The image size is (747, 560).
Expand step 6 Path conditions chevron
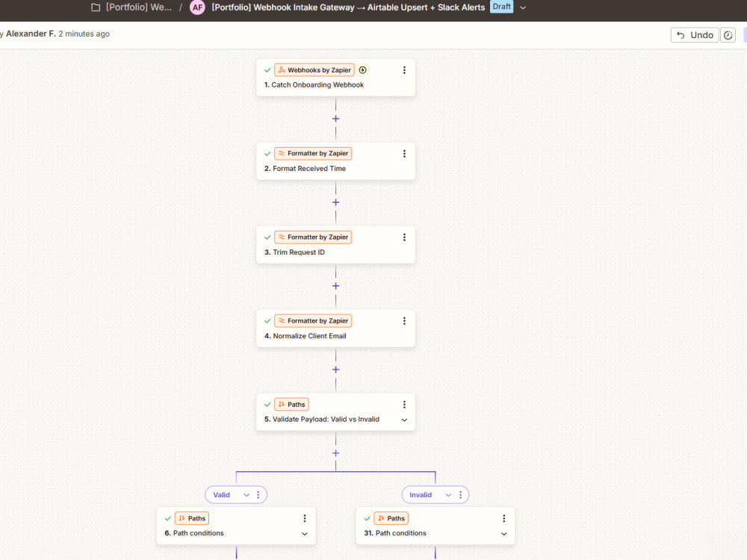tap(305, 534)
